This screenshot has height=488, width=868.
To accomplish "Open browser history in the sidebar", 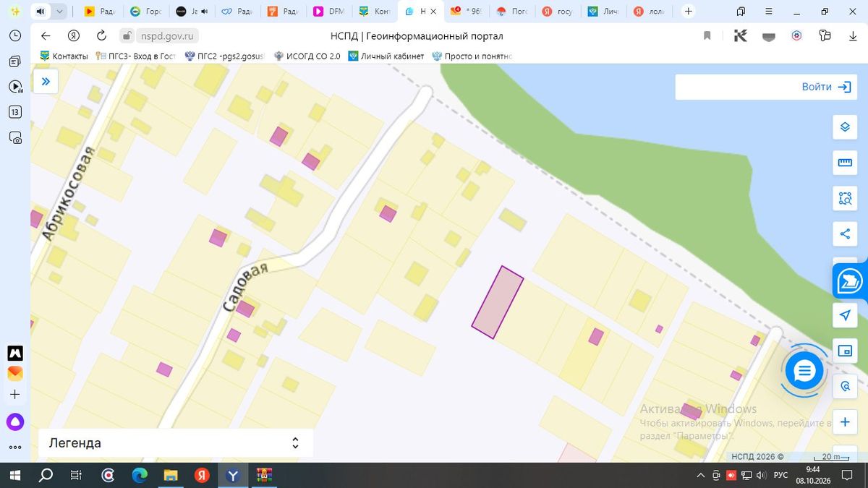I will 15,35.
